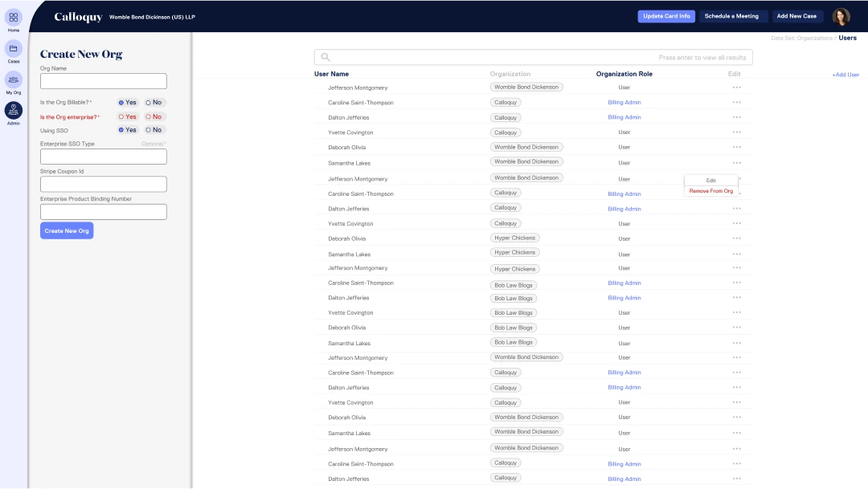Image resolution: width=868 pixels, height=489 pixels.
Task: Click Bob Law Blogs tag in Deborah Olivia row
Action: (513, 328)
